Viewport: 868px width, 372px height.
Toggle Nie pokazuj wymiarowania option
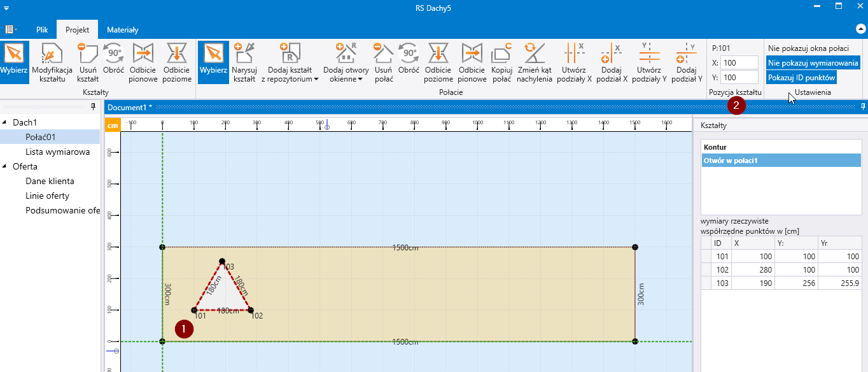(x=813, y=62)
